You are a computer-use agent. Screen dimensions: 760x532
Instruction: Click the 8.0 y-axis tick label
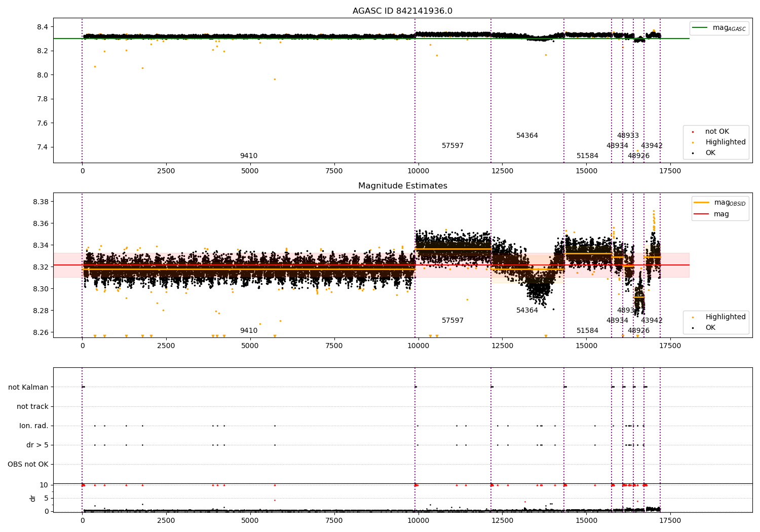point(43,75)
